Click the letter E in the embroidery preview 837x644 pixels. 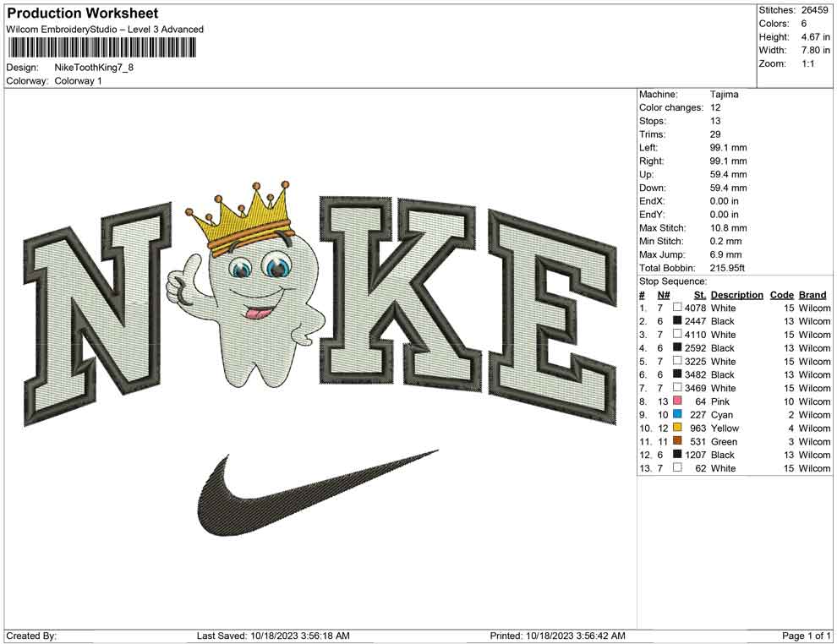[x=552, y=318]
